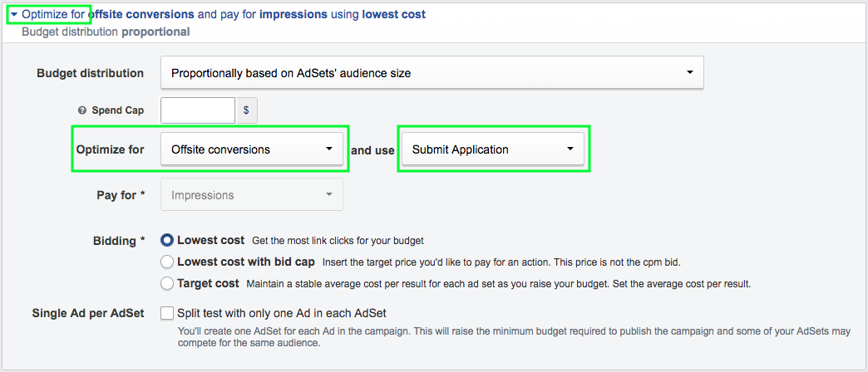Image resolution: width=868 pixels, height=372 pixels.
Task: Click 'lowest cost' in the header summary
Action: (394, 15)
